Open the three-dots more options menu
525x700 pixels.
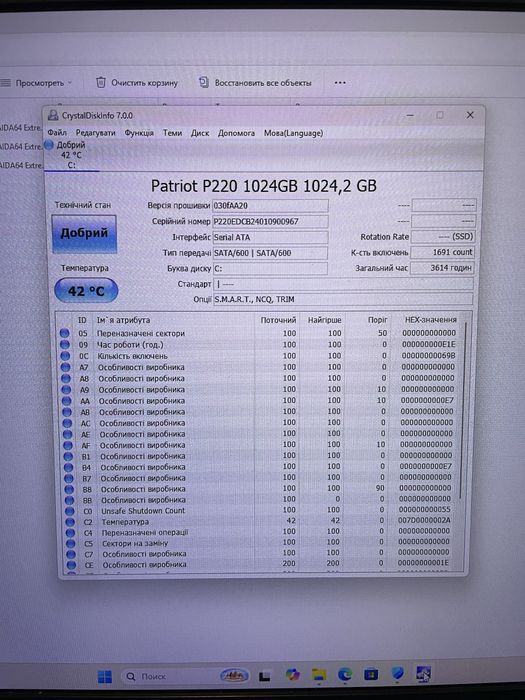pyautogui.click(x=340, y=83)
